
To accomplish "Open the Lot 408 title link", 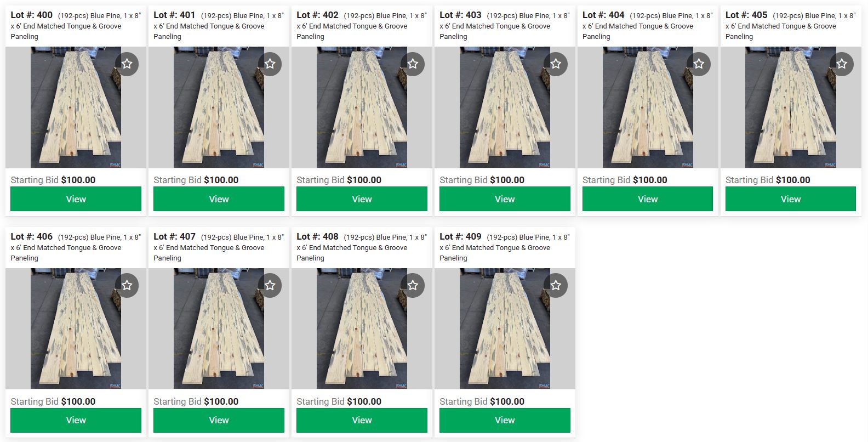I will point(362,247).
